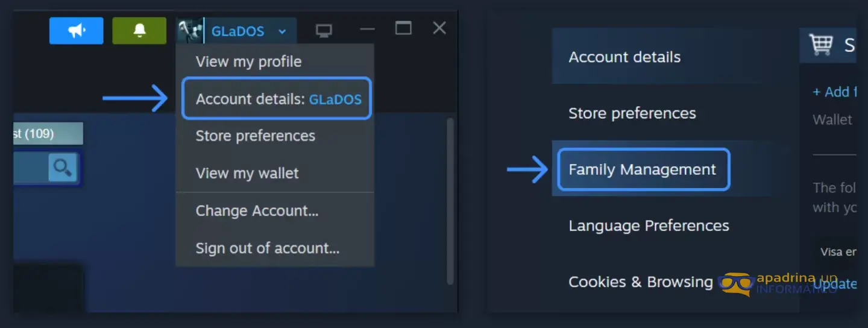
Task: Open the green bell notifications icon
Action: 139,31
